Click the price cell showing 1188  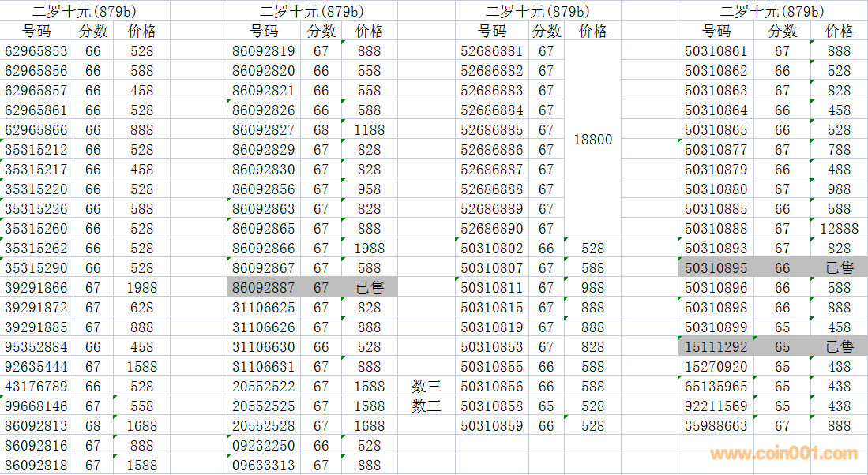tap(369, 129)
